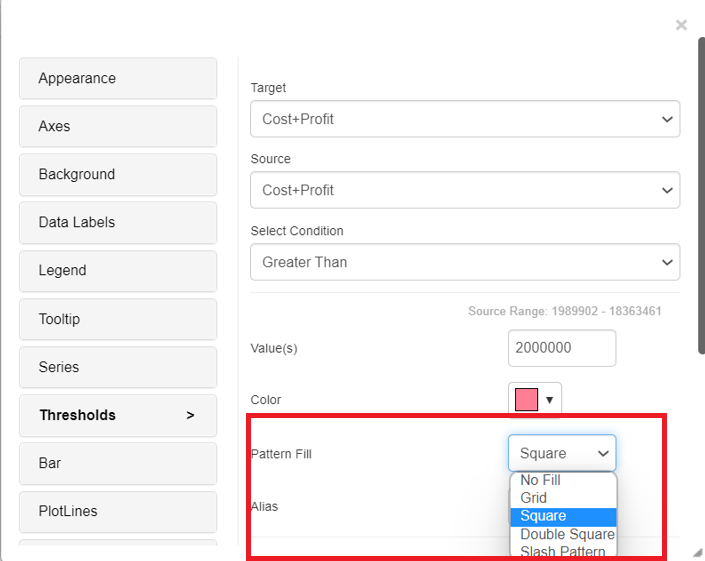Choose No Fill pattern option
The image size is (705, 561).
[x=541, y=480]
